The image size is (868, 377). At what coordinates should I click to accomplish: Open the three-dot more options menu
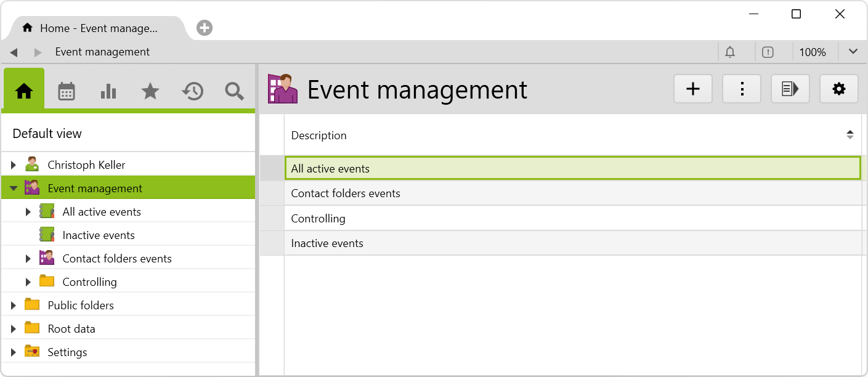pos(742,89)
